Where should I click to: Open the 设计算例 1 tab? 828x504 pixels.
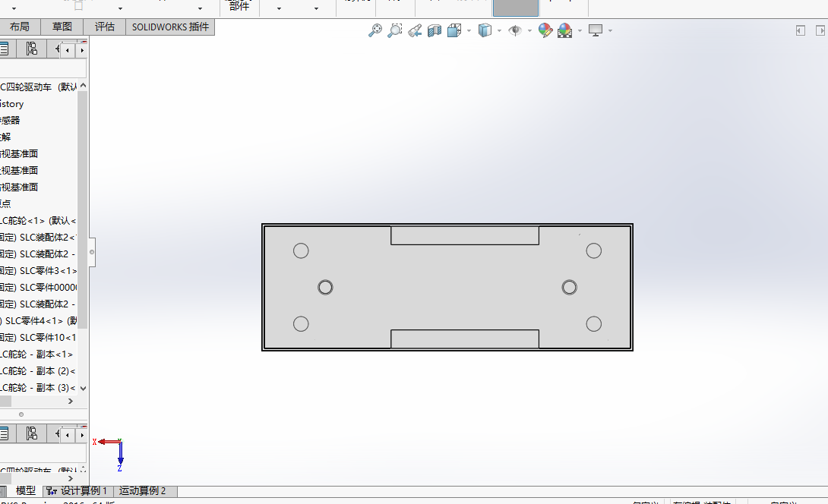tap(78, 491)
